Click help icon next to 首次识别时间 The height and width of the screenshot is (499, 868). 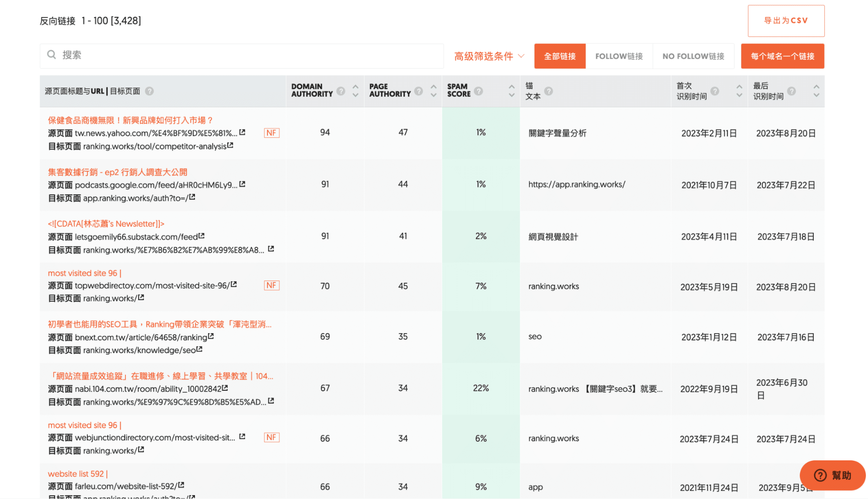tap(715, 91)
